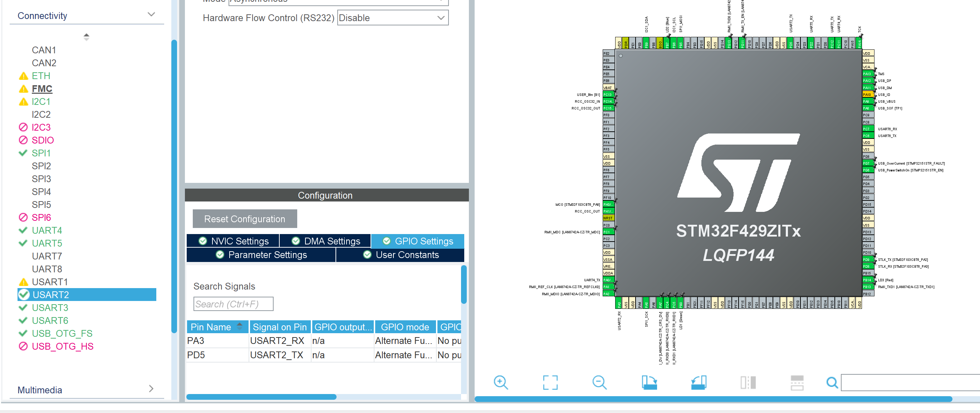Image resolution: width=980 pixels, height=413 pixels.
Task: Rotate the chip view clockwise
Action: (x=649, y=382)
